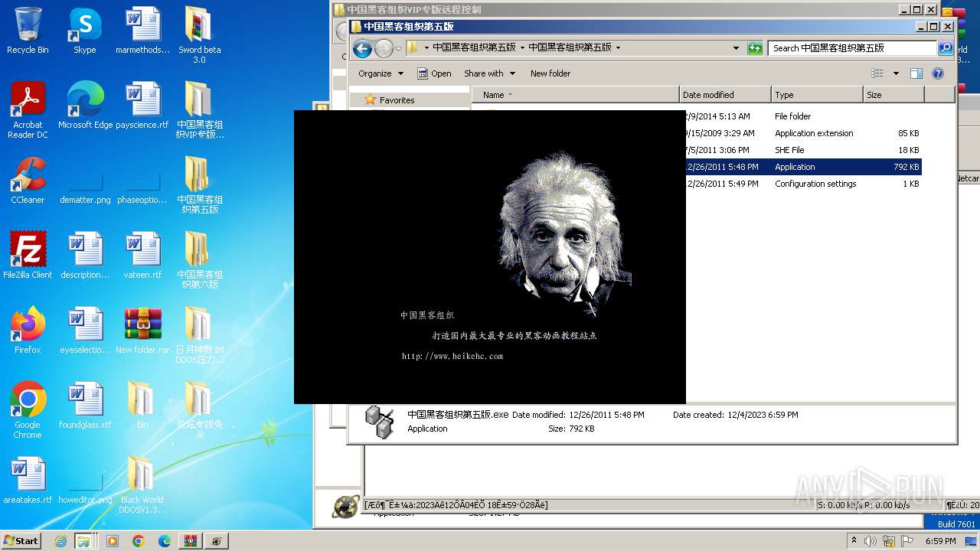Click the taskbar clock showing 6:59 PM
This screenshot has height=551, width=980.
coord(940,541)
